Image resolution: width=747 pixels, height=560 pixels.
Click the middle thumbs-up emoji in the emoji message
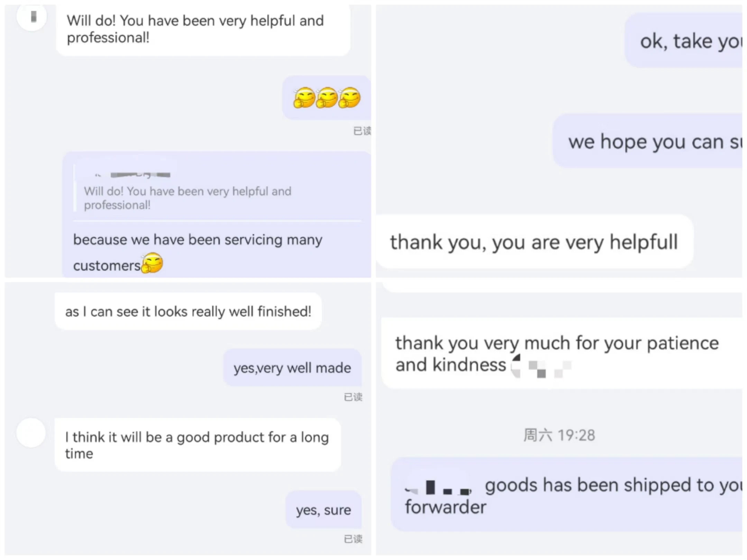327,98
